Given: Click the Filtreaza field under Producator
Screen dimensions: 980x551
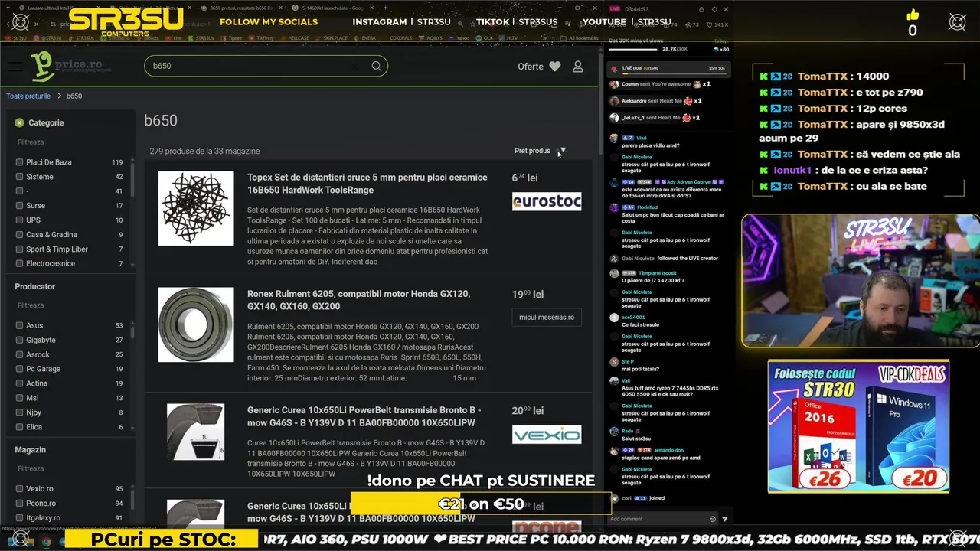Looking at the screenshot, I should coord(69,305).
